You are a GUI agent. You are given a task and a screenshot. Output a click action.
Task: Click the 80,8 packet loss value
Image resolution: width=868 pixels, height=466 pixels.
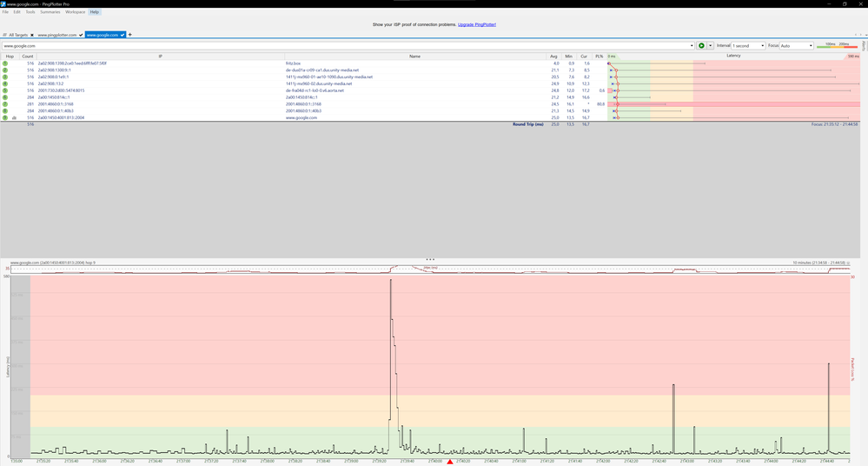click(x=600, y=104)
